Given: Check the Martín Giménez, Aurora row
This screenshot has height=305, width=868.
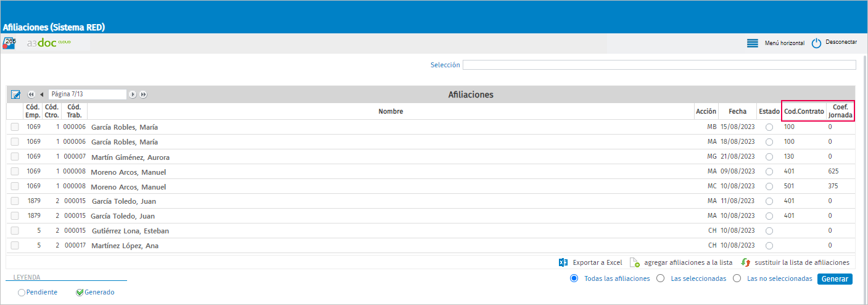Looking at the screenshot, I should 15,157.
